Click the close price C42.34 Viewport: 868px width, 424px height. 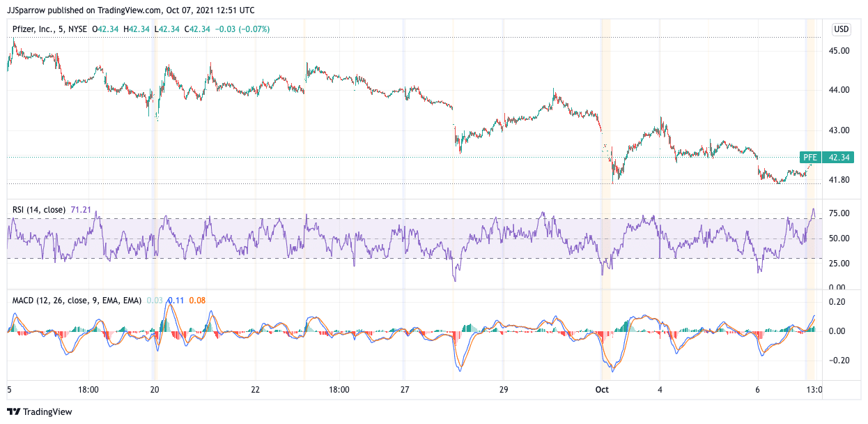click(x=198, y=29)
